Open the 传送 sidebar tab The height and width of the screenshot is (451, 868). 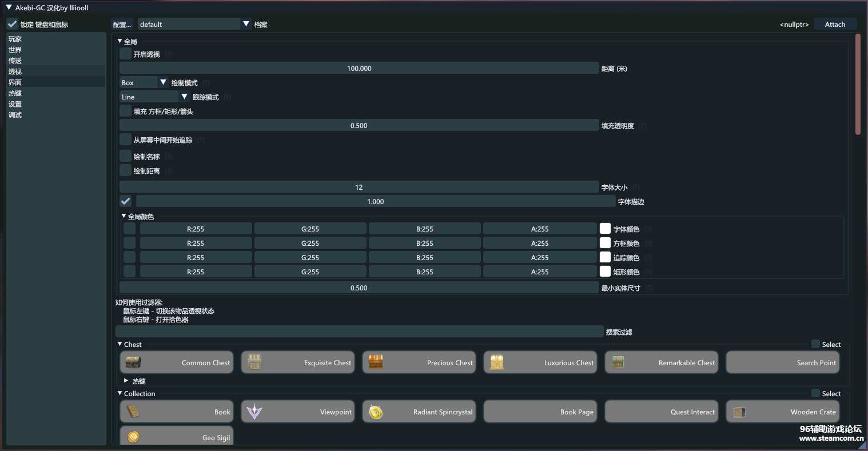point(15,61)
